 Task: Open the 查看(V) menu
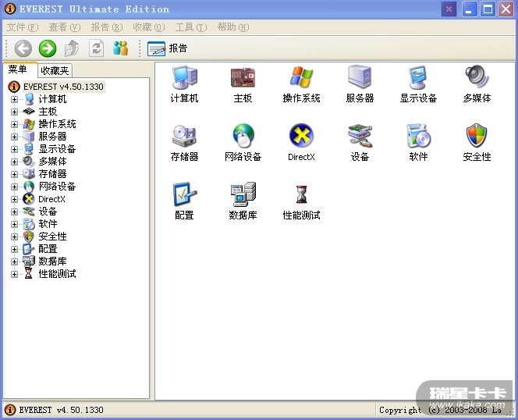click(65, 27)
